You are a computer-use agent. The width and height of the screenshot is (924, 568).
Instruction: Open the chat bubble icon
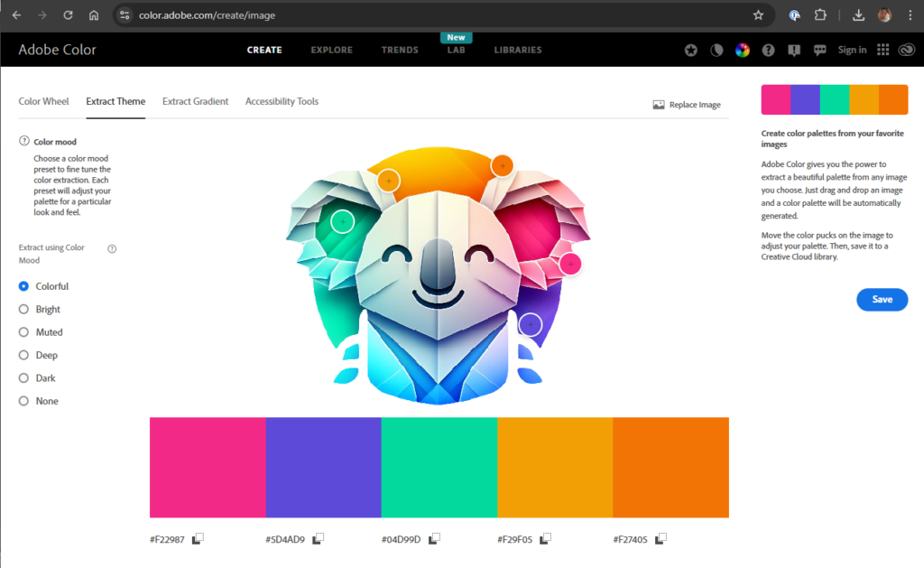[x=819, y=51]
